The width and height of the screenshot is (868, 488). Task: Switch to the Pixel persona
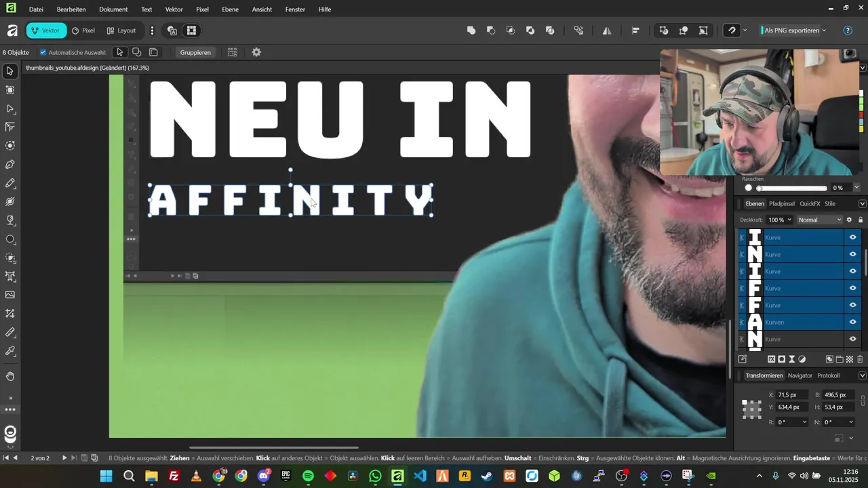click(x=83, y=30)
